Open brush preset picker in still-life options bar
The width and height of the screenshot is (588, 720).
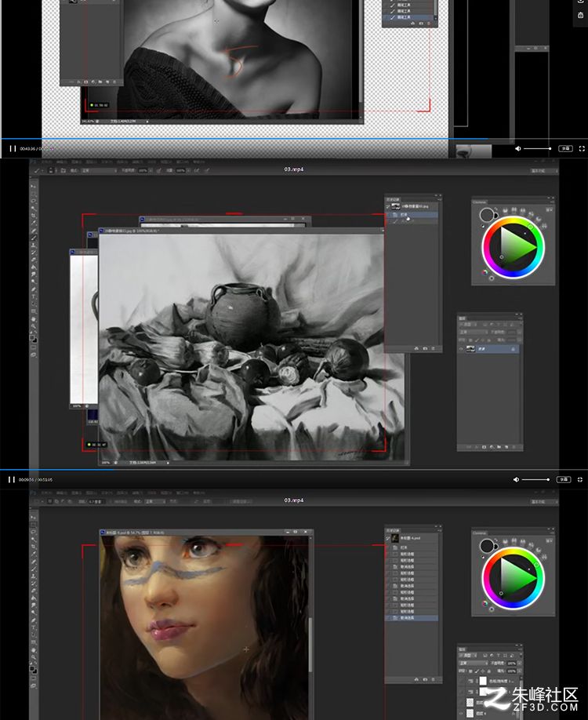coord(51,170)
